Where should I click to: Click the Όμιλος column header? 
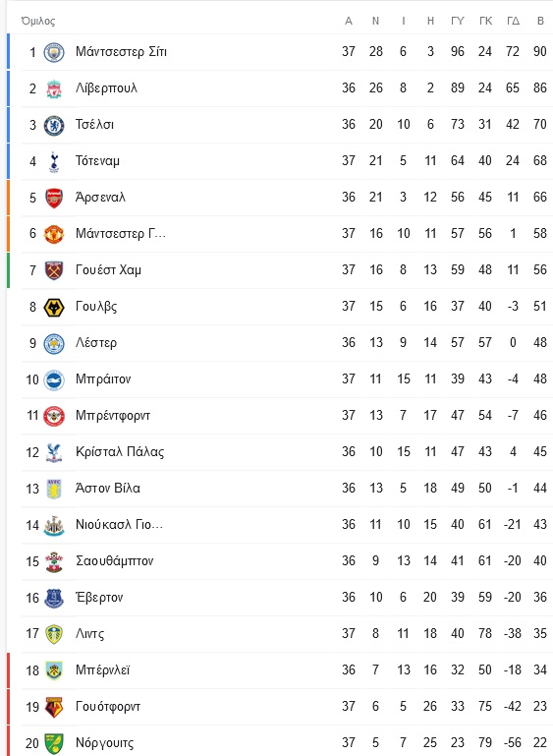click(x=37, y=21)
